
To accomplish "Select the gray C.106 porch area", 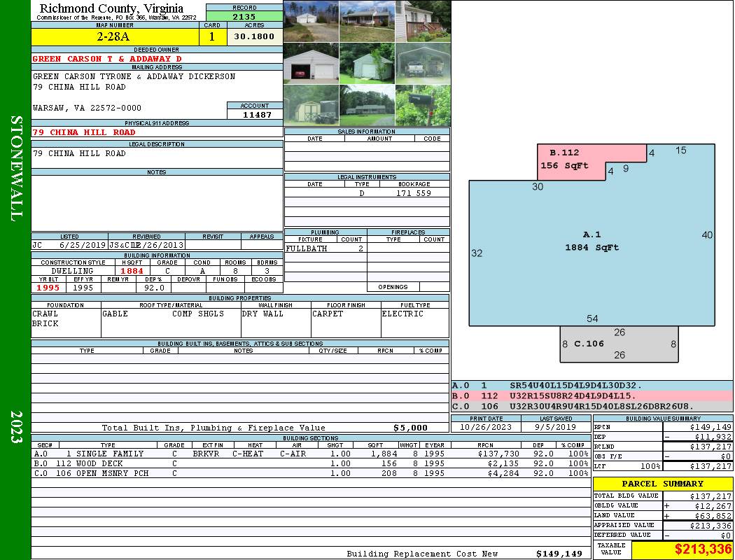I will click(619, 344).
